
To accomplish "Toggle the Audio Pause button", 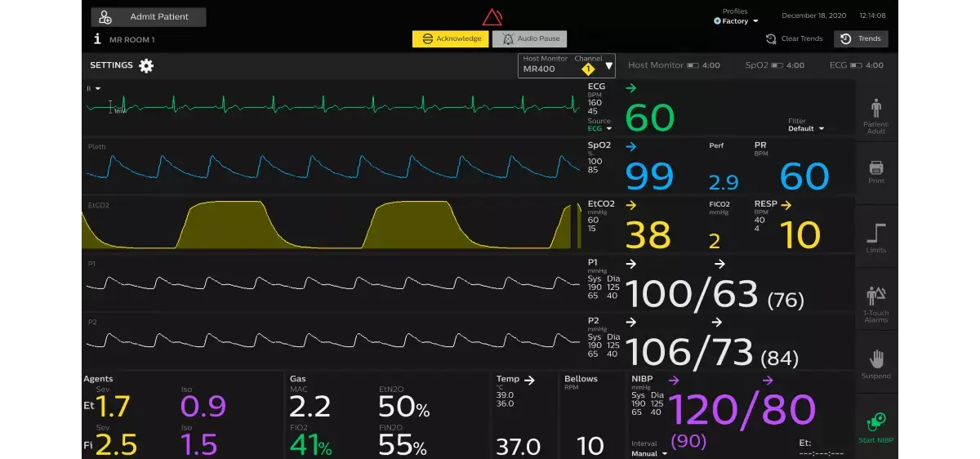I will click(x=529, y=39).
